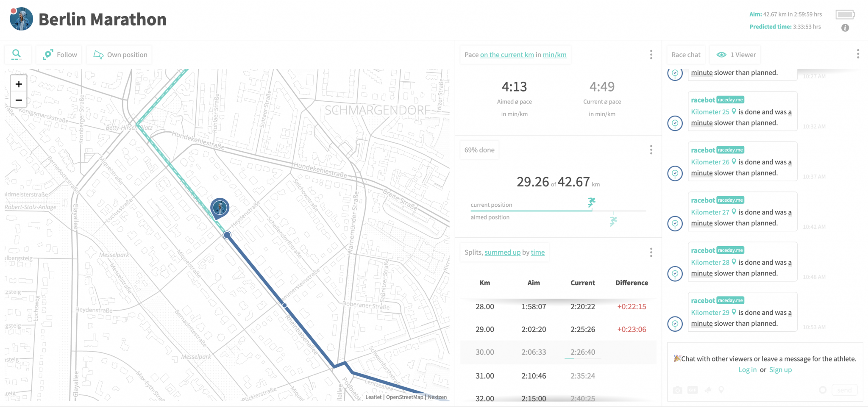Open the Pace panel options menu
The width and height of the screenshot is (868, 408).
(651, 55)
